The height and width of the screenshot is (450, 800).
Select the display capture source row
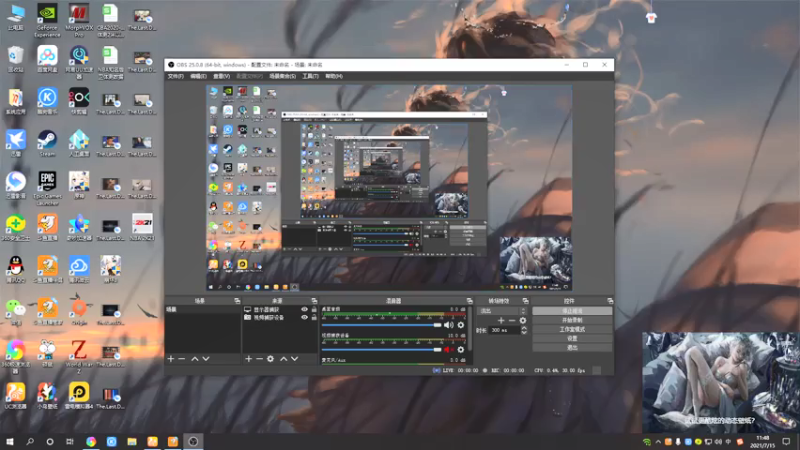pos(280,310)
